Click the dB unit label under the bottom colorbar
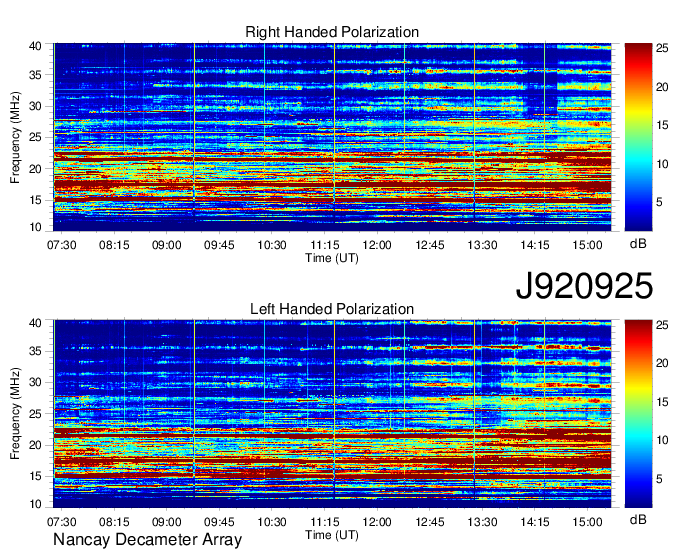 638,519
